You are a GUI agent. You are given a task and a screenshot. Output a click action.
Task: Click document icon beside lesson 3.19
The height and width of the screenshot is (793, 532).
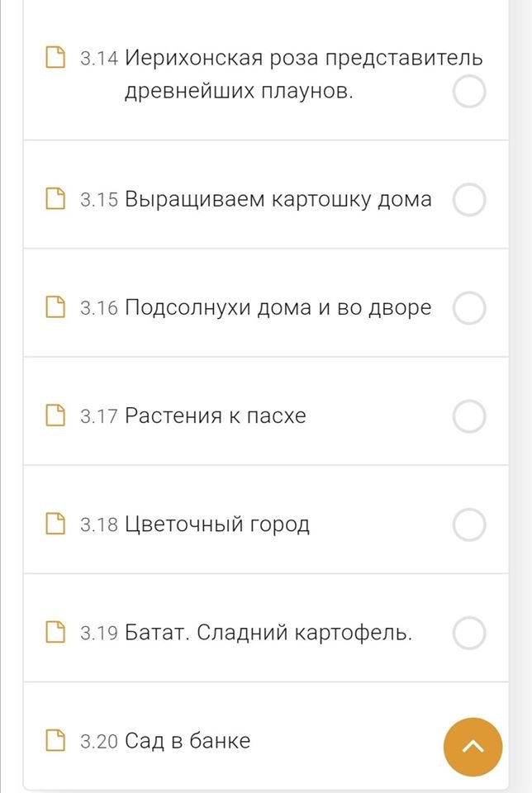point(55,633)
